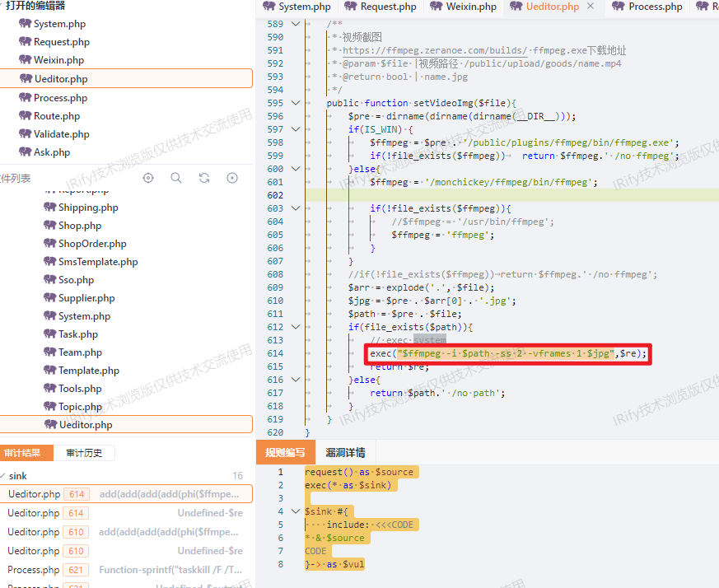The image size is (719, 588).
Task: Collapse the else fold arrow at line 616
Action: (x=296, y=380)
